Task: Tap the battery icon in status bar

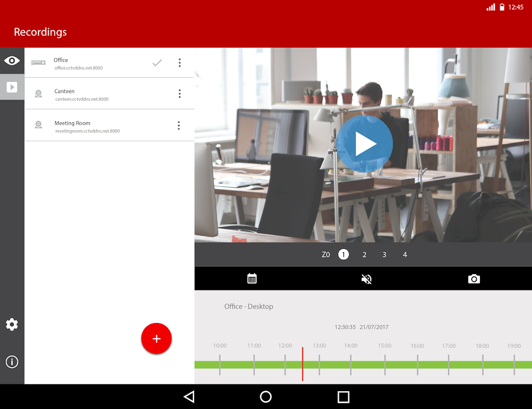Action: (x=502, y=7)
